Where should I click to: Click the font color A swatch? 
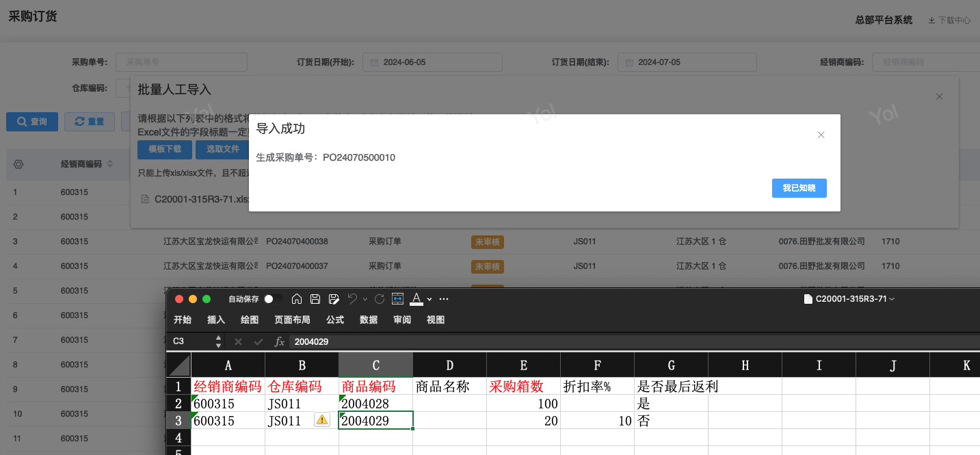[416, 299]
